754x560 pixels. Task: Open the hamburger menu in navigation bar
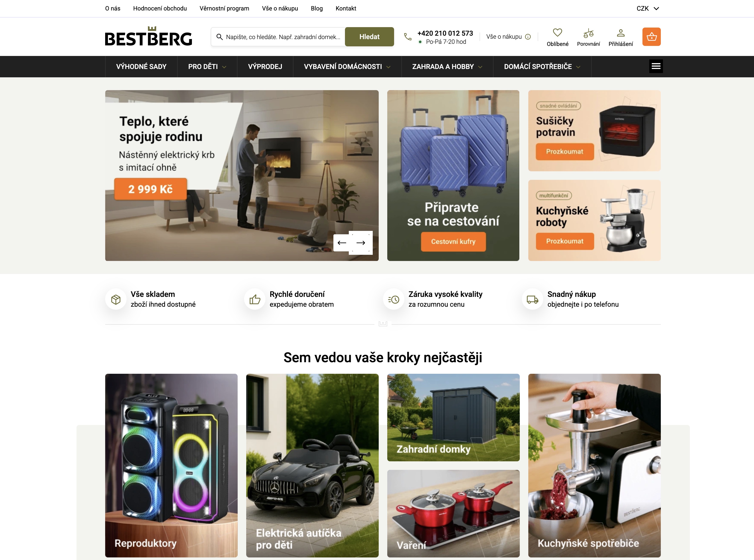(x=656, y=66)
